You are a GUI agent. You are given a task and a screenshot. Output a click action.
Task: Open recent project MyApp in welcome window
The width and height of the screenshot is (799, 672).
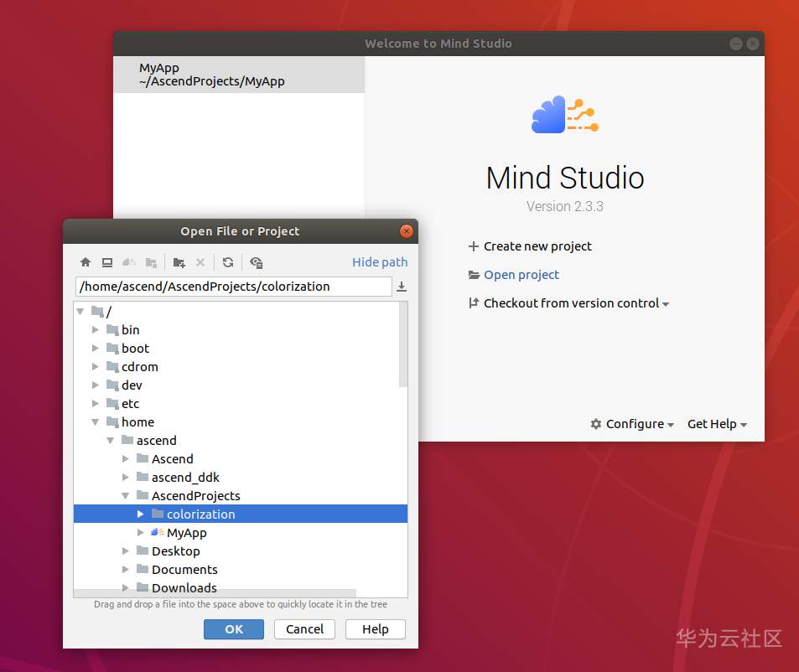tap(239, 75)
